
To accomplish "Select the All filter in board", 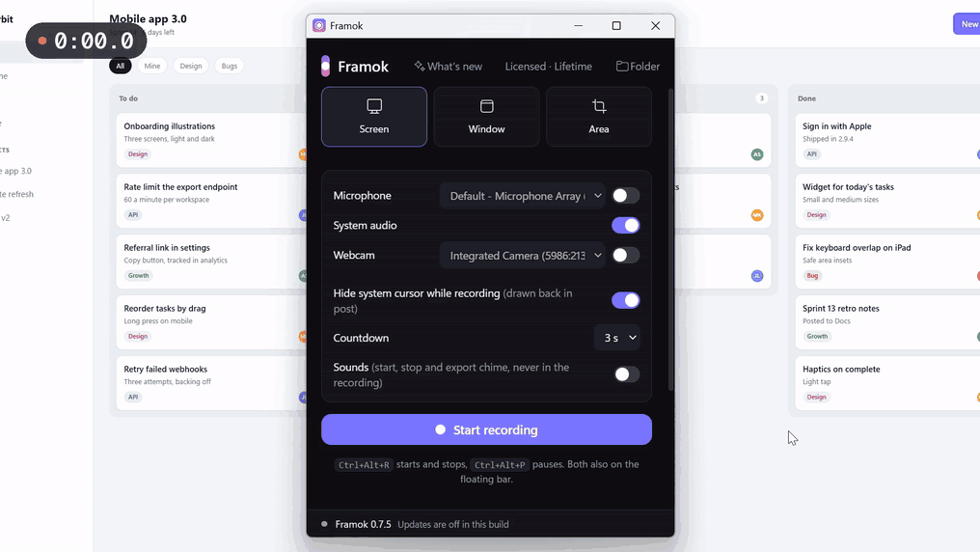I will pos(120,66).
